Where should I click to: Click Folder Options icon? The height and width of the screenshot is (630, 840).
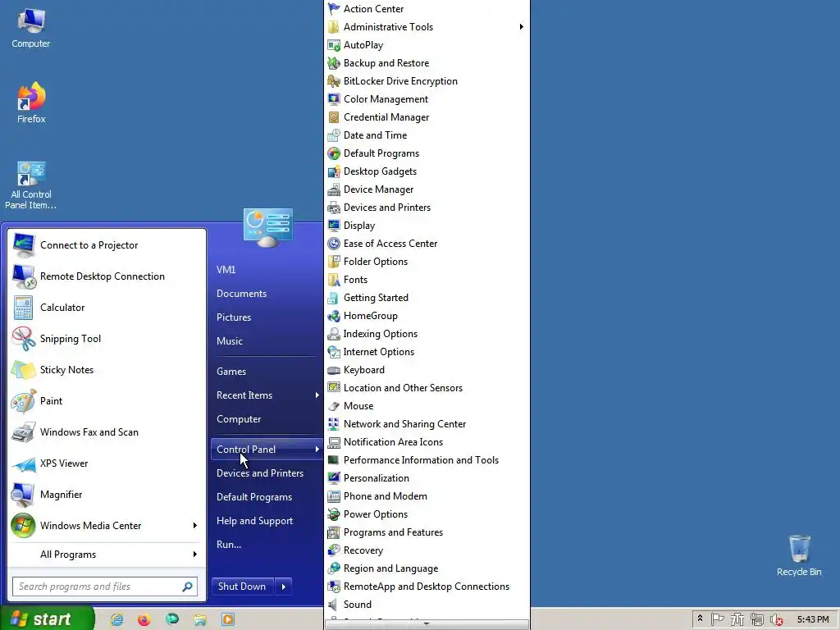pyautogui.click(x=334, y=262)
